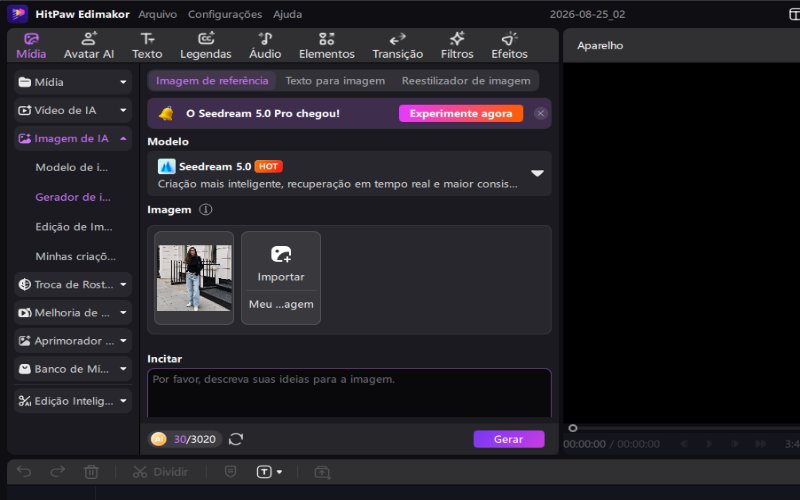Click the info icon next to Imagem
The height and width of the screenshot is (500, 800).
click(x=206, y=210)
